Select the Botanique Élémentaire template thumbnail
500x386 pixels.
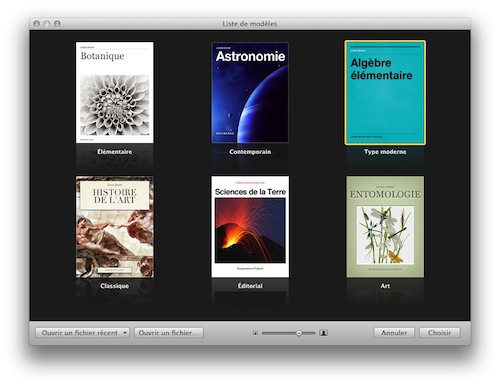pyautogui.click(x=115, y=93)
